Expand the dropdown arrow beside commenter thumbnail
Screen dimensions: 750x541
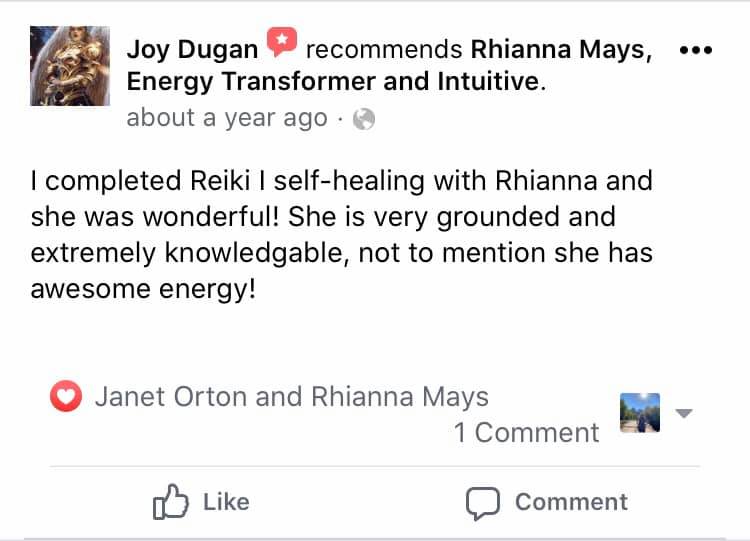[684, 413]
